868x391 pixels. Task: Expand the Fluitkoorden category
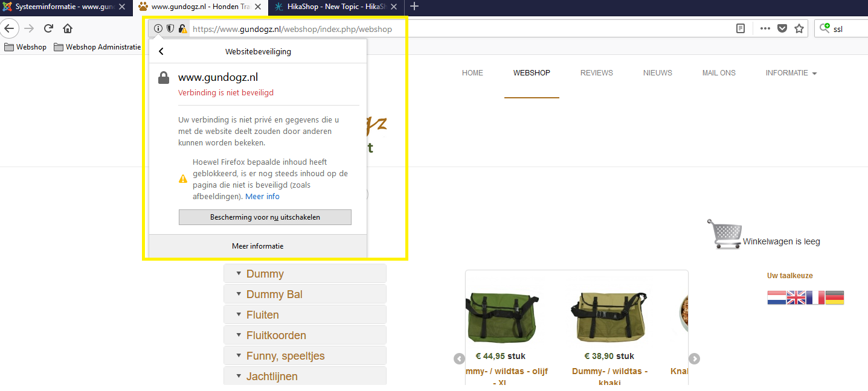305,335
